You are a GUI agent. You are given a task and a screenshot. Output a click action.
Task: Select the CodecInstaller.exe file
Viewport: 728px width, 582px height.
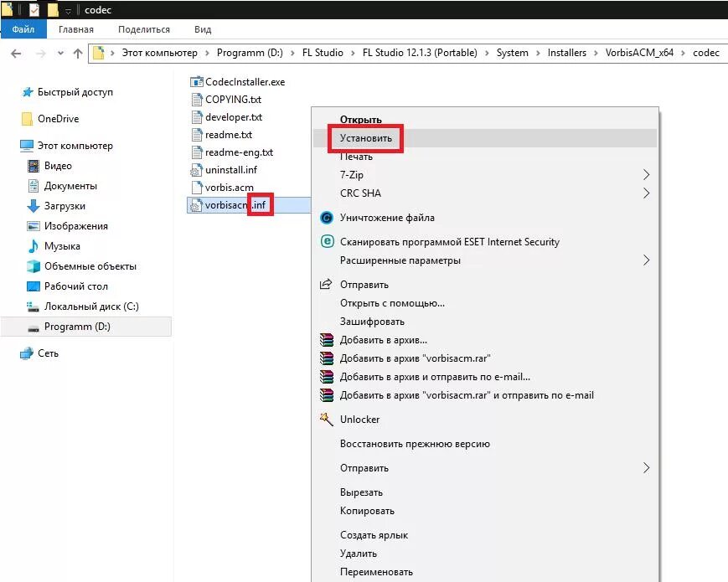tap(238, 82)
